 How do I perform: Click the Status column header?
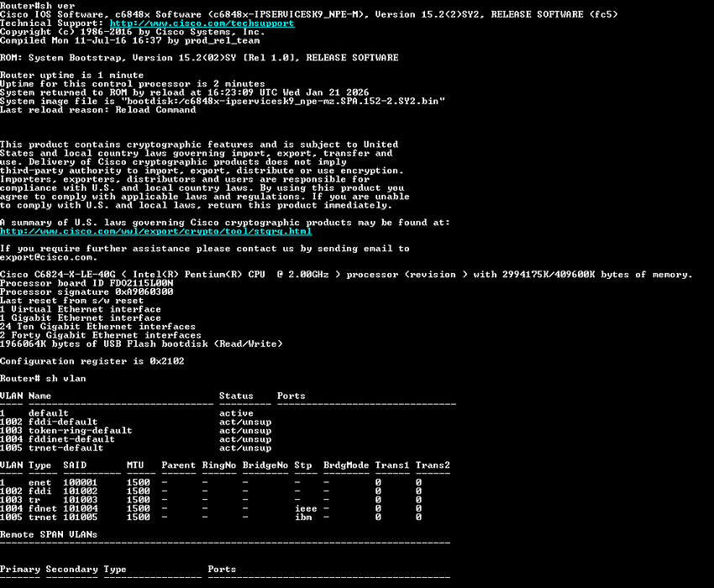pos(236,396)
